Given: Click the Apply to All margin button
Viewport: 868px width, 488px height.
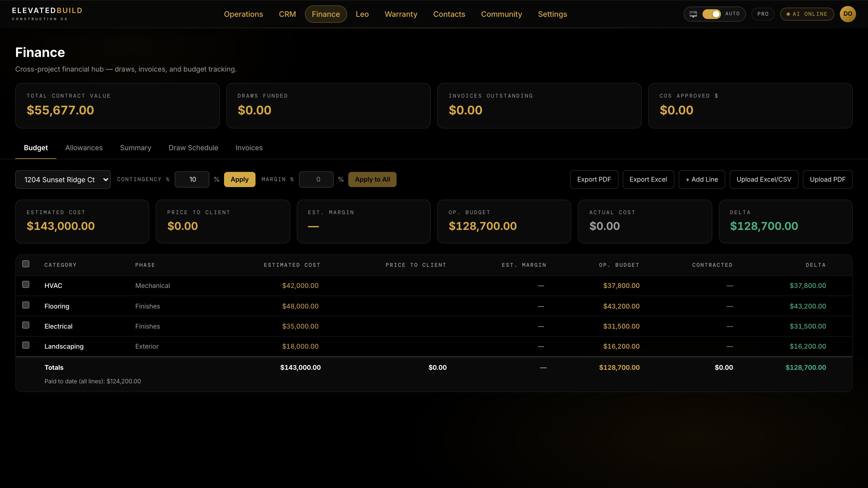Looking at the screenshot, I should click(372, 179).
